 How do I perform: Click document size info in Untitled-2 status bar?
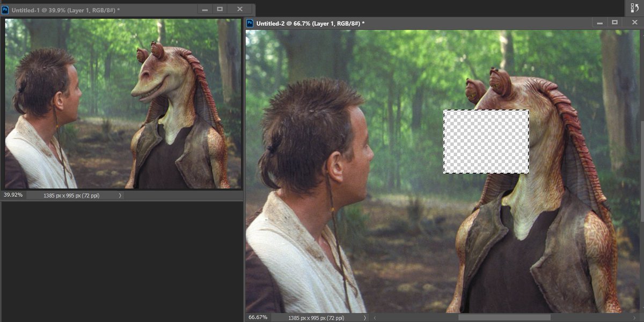click(316, 318)
